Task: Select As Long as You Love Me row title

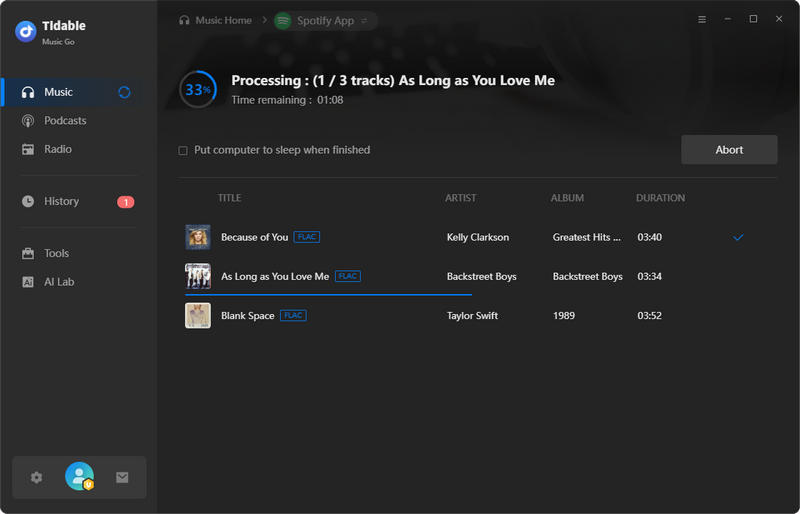Action: (275, 277)
